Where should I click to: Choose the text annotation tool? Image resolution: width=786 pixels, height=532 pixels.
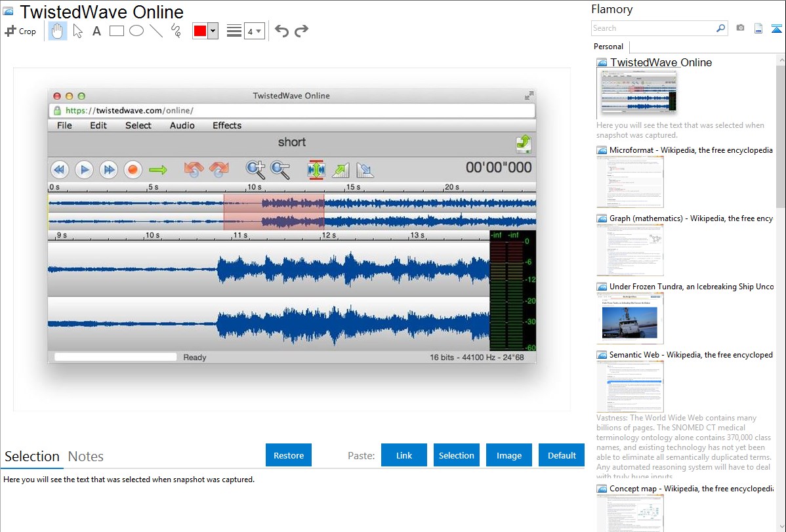(96, 31)
